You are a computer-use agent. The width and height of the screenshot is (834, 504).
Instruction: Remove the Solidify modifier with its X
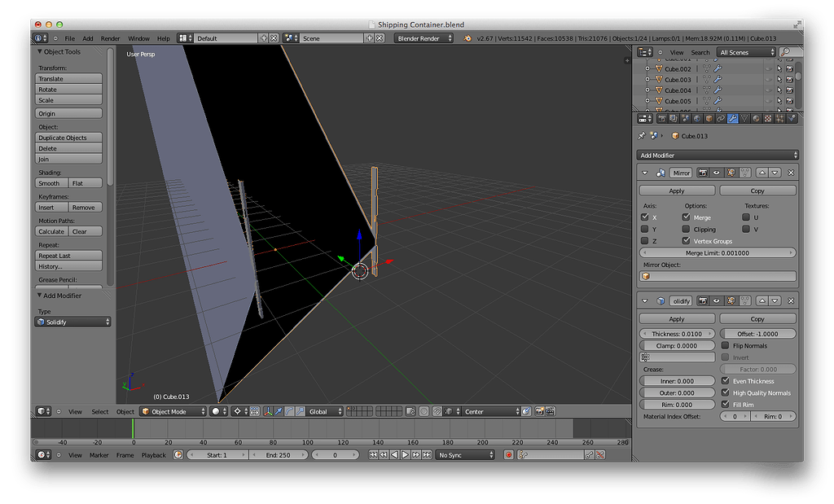point(791,301)
